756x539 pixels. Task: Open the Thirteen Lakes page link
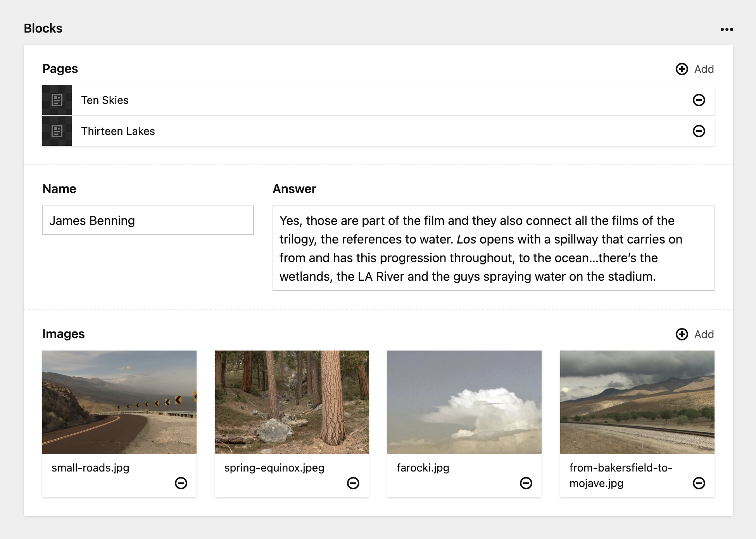click(118, 131)
